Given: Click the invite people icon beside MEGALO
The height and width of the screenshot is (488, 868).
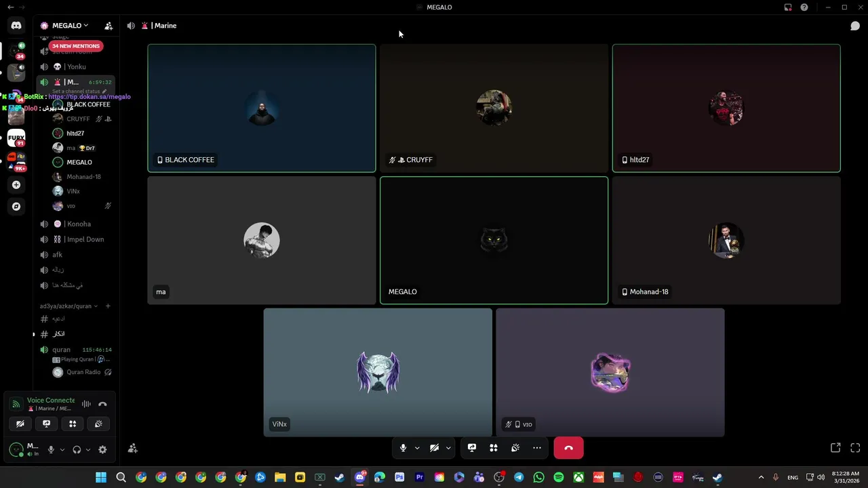Looking at the screenshot, I should 108,26.
